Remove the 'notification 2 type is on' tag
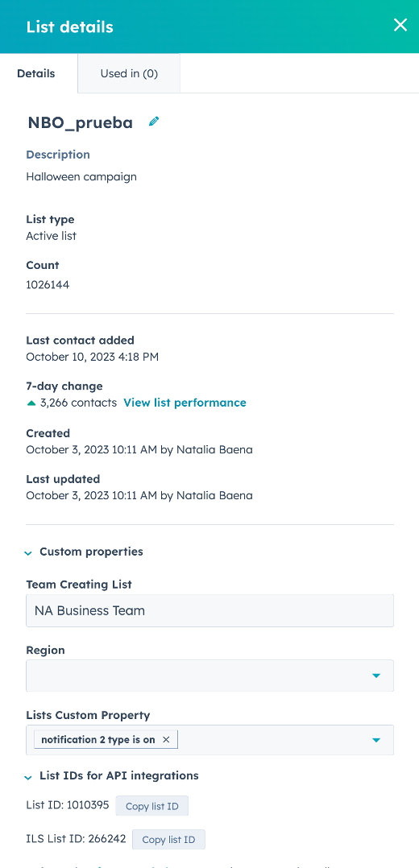419x868 pixels. pyautogui.click(x=166, y=739)
